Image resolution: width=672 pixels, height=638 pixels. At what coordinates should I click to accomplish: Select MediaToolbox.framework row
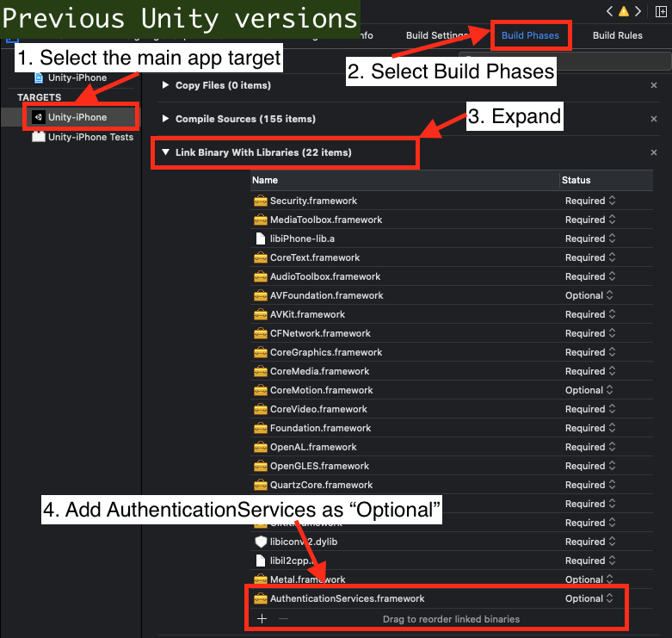[452, 220]
